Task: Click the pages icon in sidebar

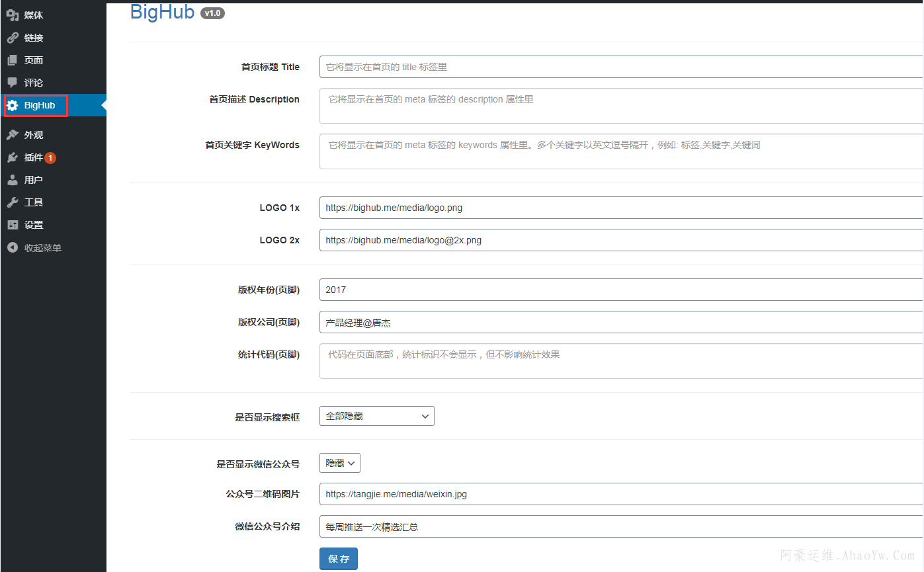Action: pyautogui.click(x=12, y=60)
